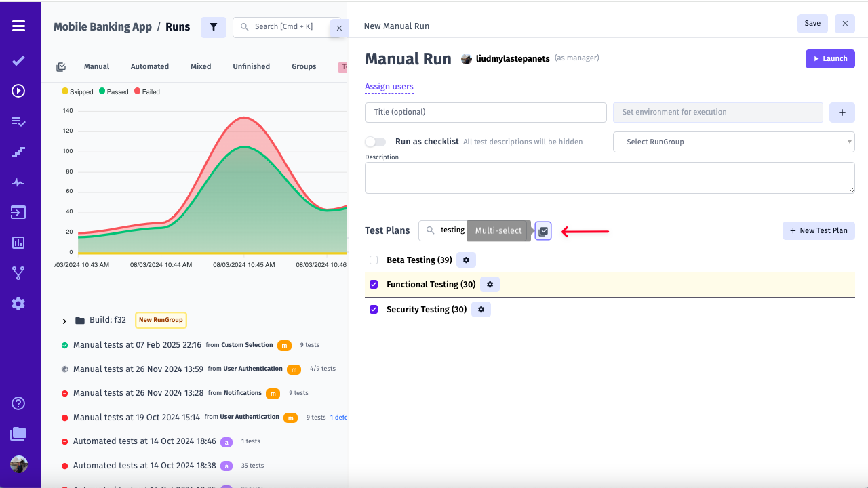Viewport: 868px width, 488px height.
Task: Enable the Run as checklist toggle
Action: [375, 142]
